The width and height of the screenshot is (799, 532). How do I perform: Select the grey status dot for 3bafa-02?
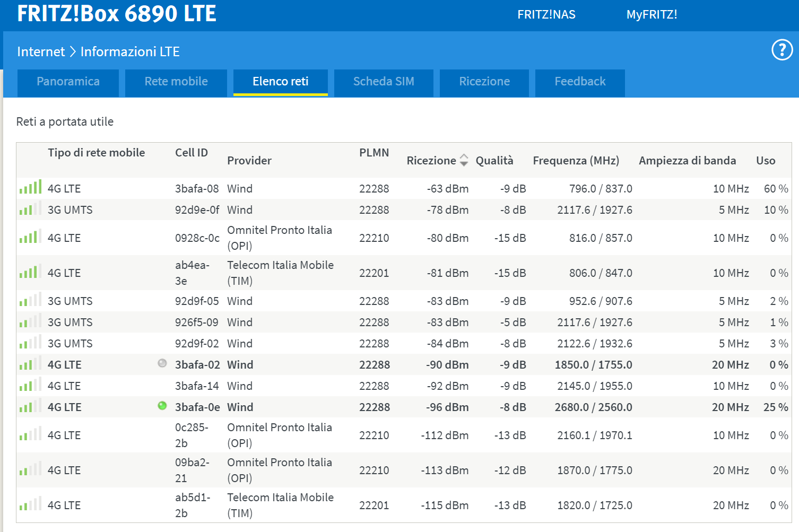point(162,363)
